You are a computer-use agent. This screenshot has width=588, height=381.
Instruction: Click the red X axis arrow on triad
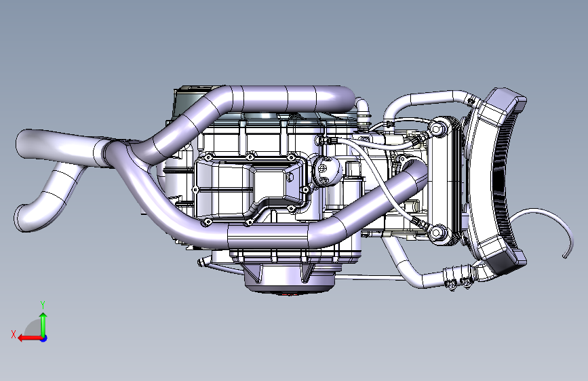click(x=29, y=338)
